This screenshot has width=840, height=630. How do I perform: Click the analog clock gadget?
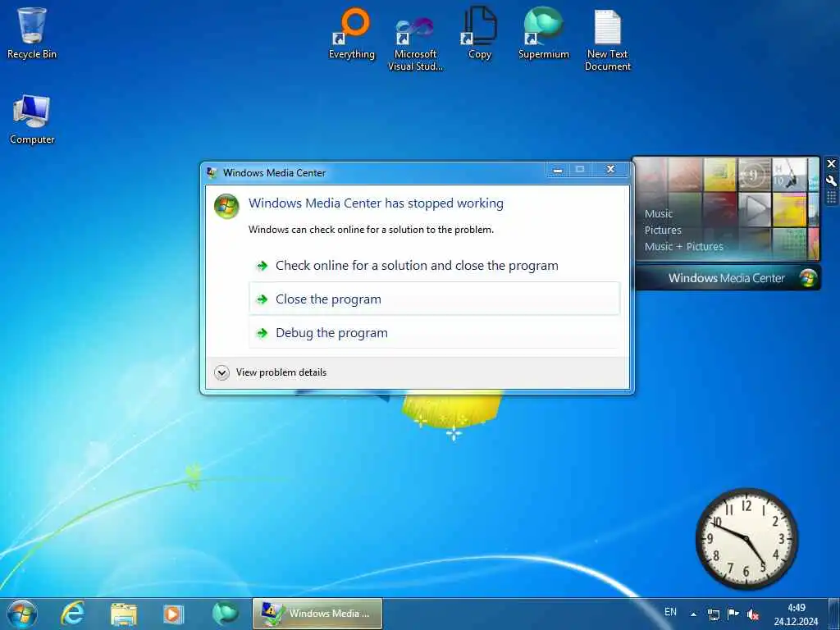[x=746, y=538]
